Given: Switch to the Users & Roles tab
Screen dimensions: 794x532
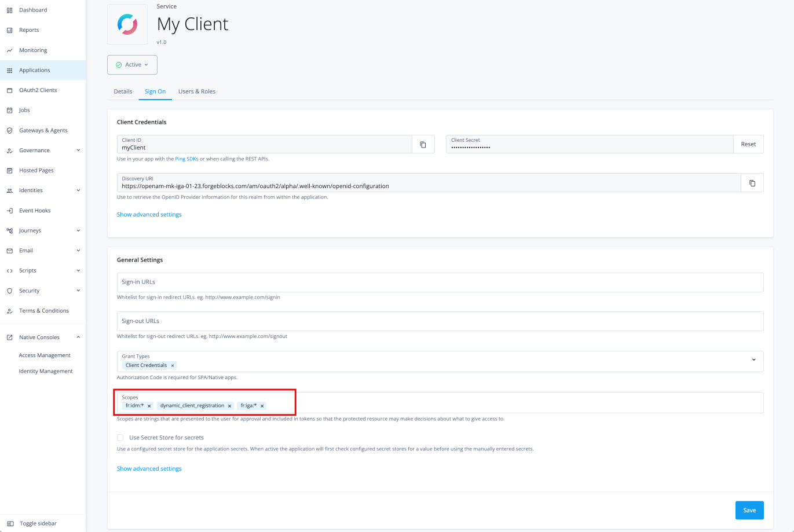Looking at the screenshot, I should pos(196,91).
